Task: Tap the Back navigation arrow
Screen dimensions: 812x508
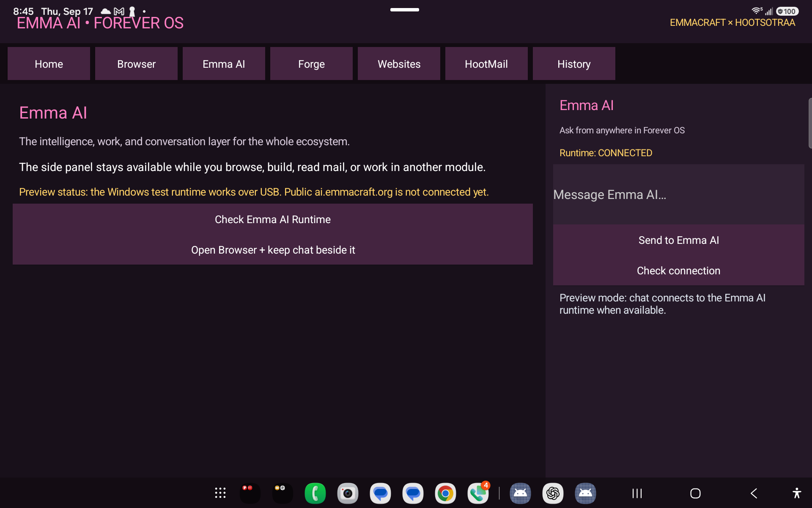Action: coord(754,493)
